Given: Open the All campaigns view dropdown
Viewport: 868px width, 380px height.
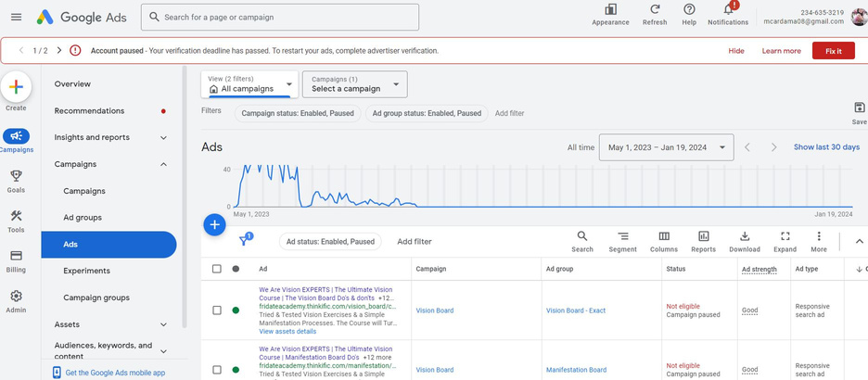Looking at the screenshot, I should [249, 84].
